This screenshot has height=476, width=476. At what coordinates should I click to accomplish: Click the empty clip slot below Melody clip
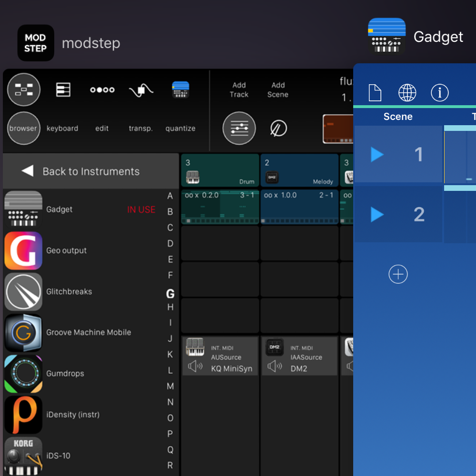[299, 243]
